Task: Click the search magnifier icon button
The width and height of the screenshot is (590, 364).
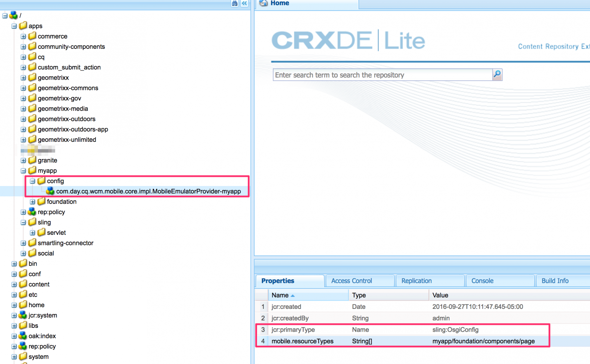Action: 497,74
